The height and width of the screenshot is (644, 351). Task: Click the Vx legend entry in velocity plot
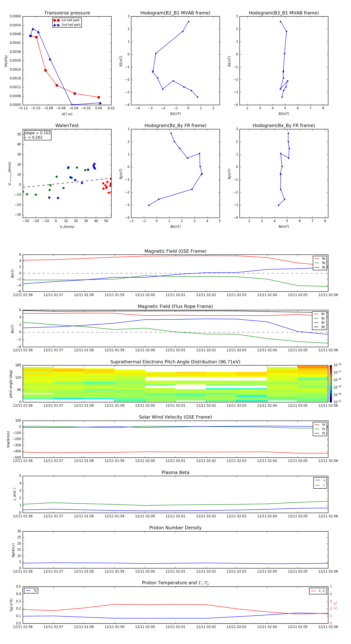[320, 424]
